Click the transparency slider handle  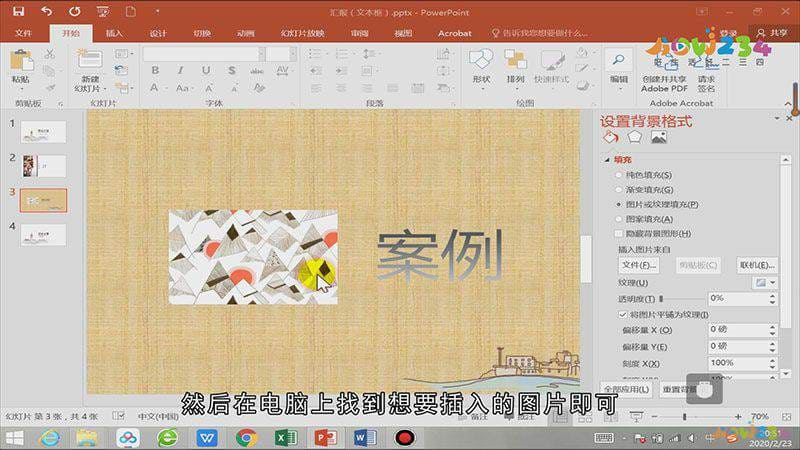(661, 298)
